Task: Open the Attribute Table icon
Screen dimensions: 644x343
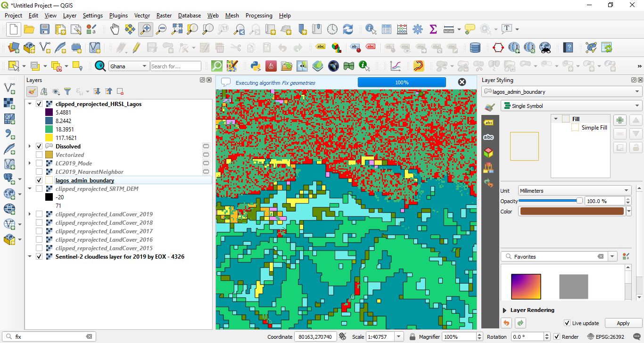Action: coord(387,29)
